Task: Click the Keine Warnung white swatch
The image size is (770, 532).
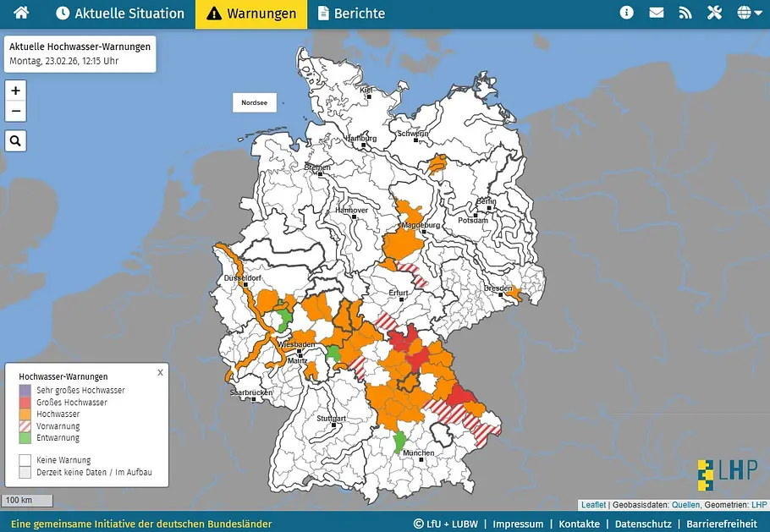Action: point(25,460)
